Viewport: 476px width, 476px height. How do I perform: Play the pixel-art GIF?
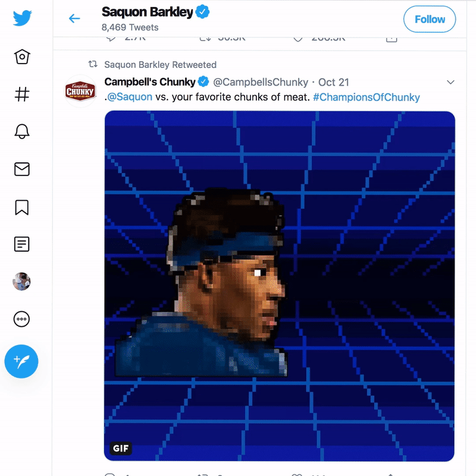279,286
